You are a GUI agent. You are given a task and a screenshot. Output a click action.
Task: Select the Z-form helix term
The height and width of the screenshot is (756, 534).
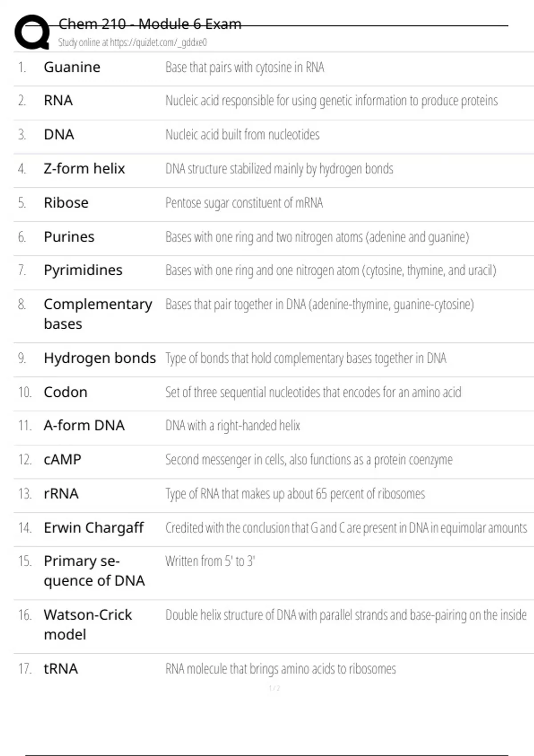click(84, 169)
